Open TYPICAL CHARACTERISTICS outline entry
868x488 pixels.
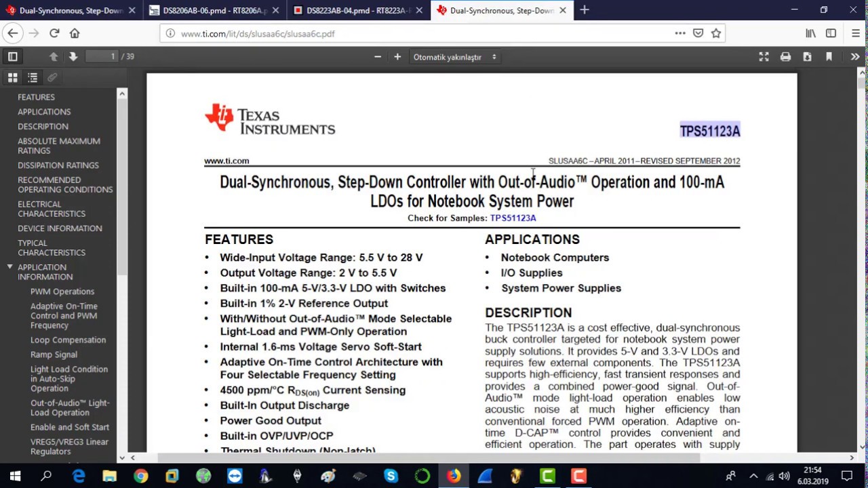[52, 248]
